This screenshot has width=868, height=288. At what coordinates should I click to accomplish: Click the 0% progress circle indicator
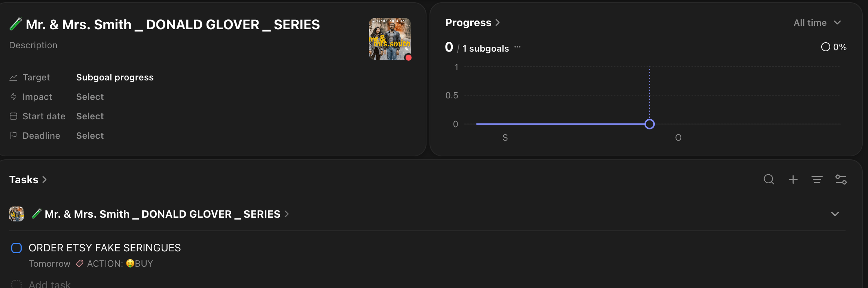825,47
